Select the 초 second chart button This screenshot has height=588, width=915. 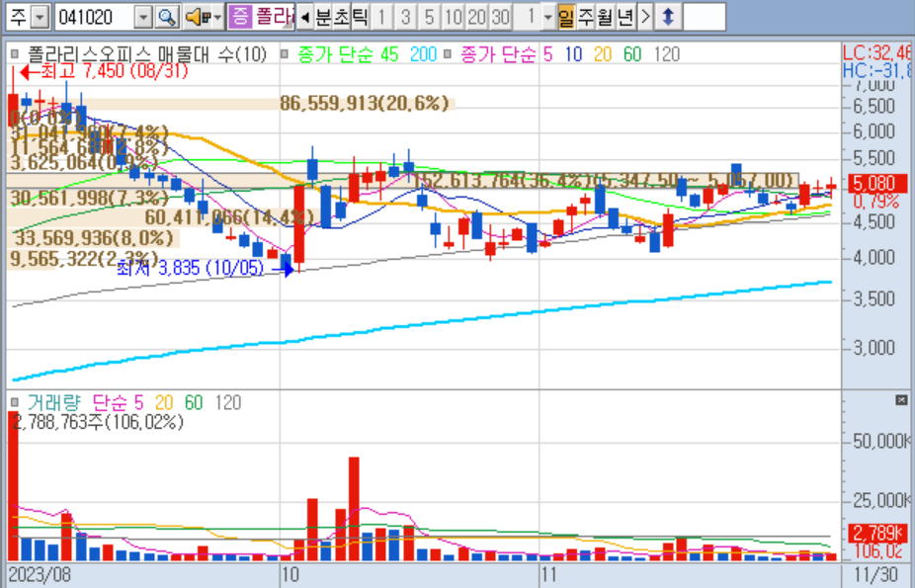pos(341,17)
